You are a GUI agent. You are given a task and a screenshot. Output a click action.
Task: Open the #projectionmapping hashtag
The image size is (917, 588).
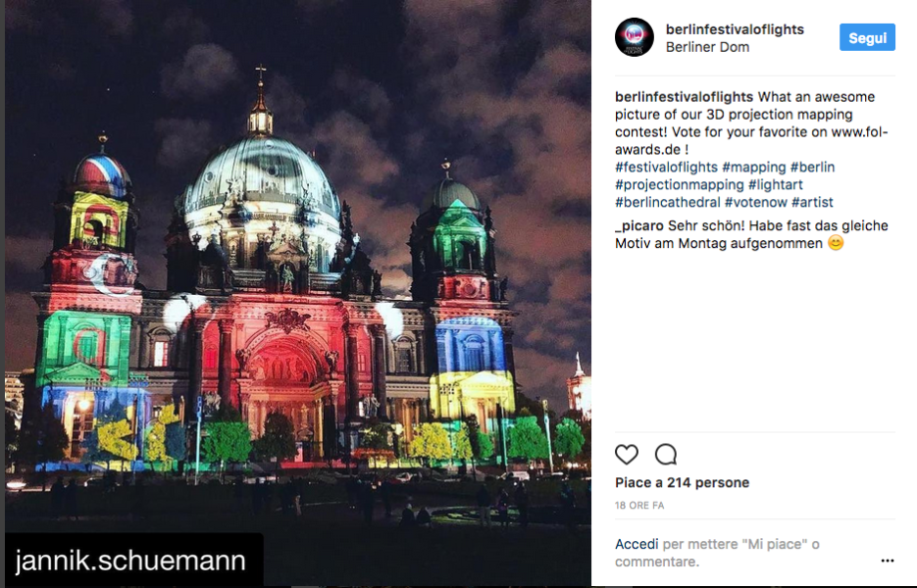click(679, 184)
